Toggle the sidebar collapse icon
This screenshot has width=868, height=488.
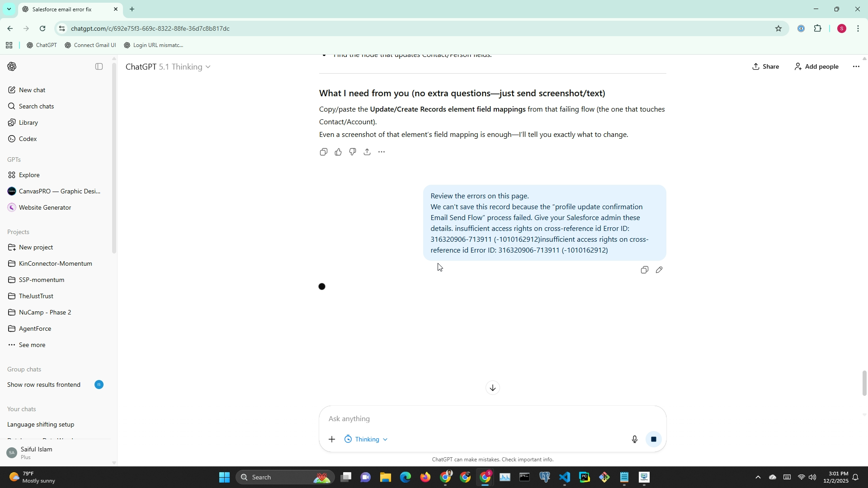click(x=99, y=67)
